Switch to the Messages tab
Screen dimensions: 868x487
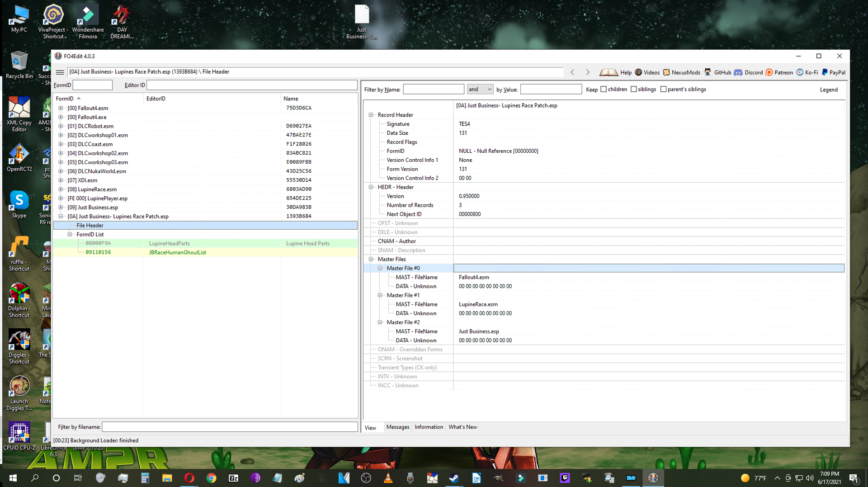pos(398,427)
